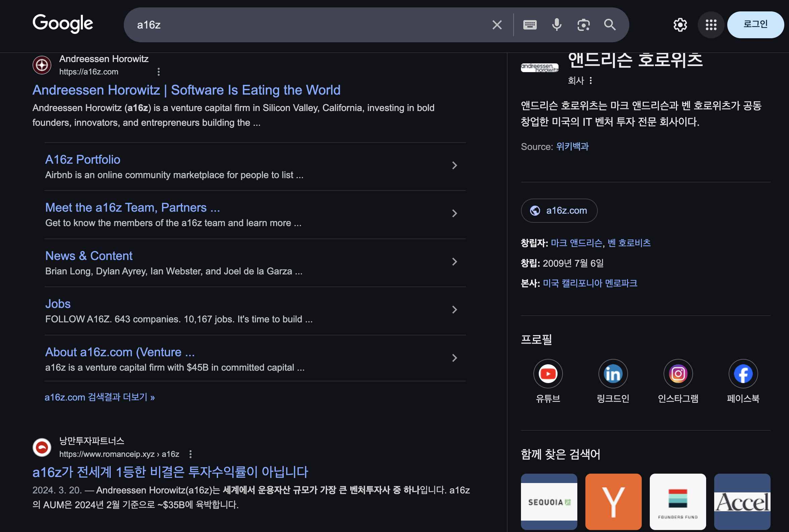Open more options next to 회사 label
This screenshot has height=532, width=789.
pyautogui.click(x=590, y=81)
